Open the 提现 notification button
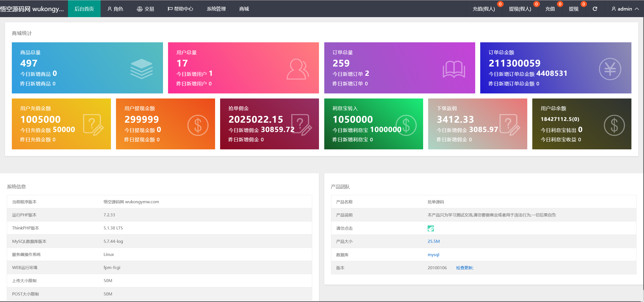 (574, 9)
